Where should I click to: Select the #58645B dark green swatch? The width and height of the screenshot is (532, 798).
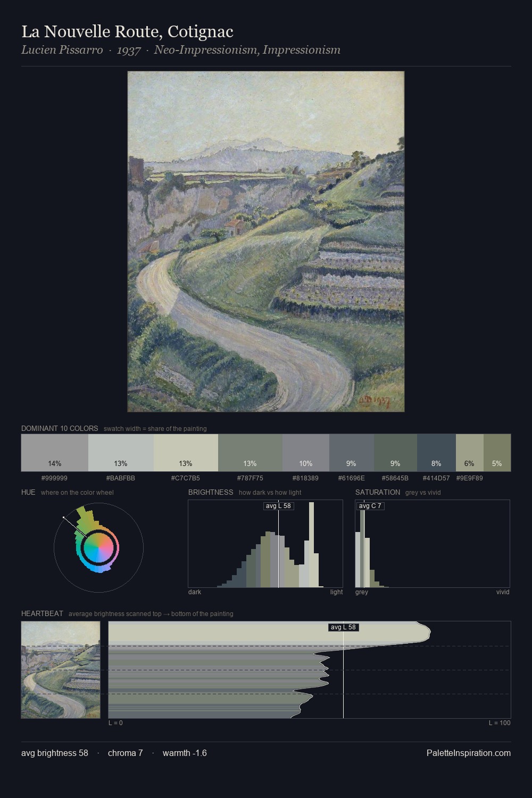[395, 453]
